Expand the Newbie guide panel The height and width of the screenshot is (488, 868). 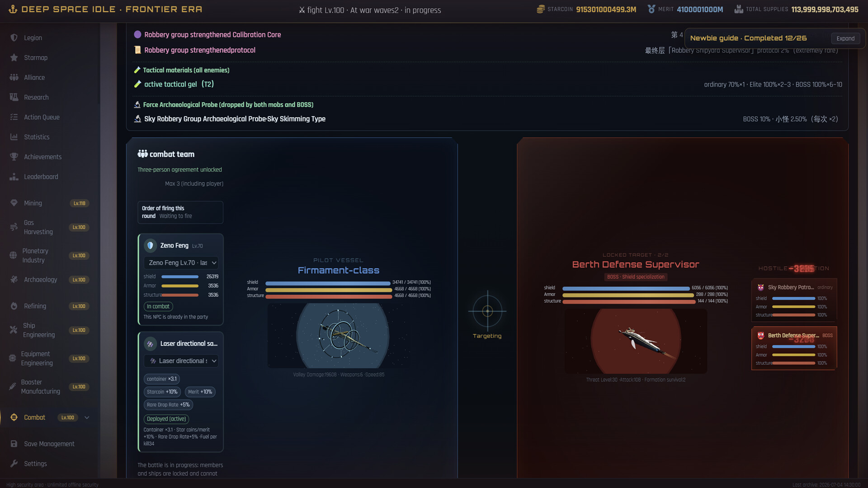(845, 38)
